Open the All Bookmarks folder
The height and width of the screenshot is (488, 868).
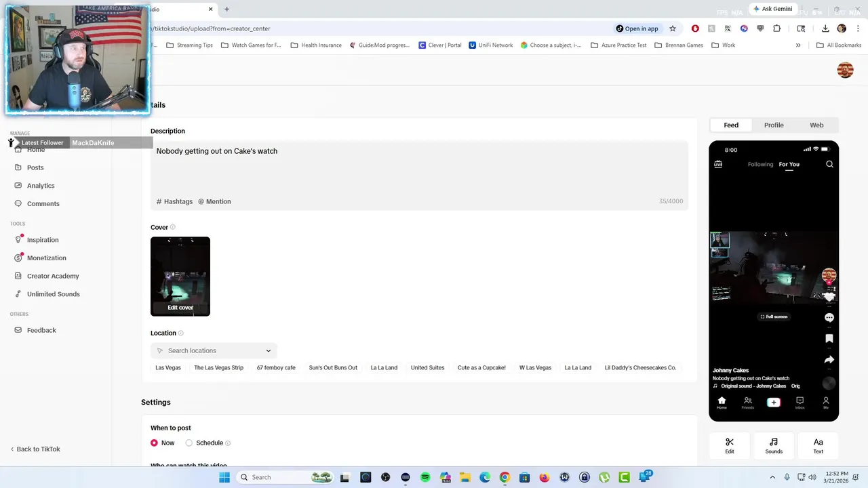tap(839, 45)
